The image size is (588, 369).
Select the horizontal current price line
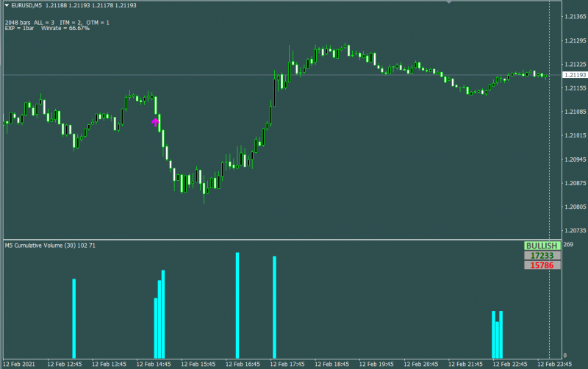pyautogui.click(x=282, y=75)
